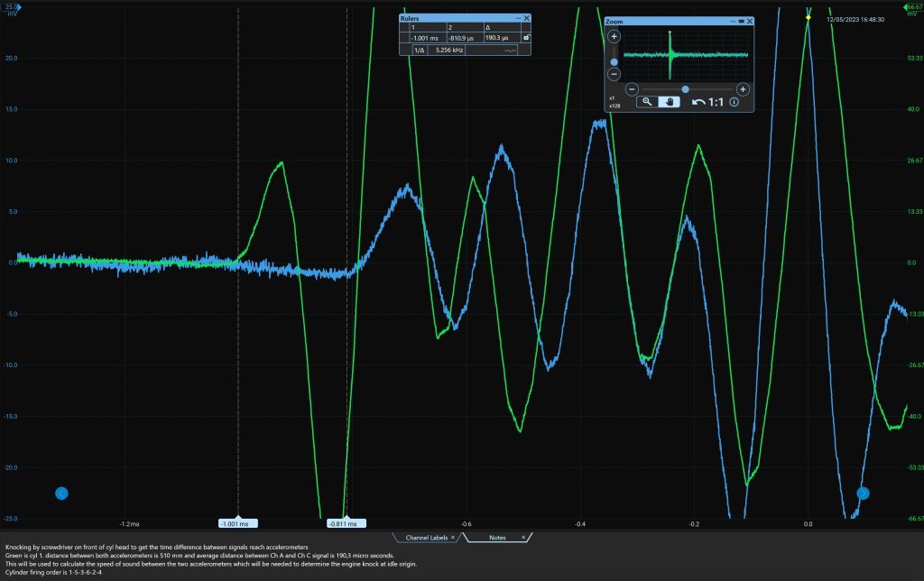Image resolution: width=924 pixels, height=581 pixels.
Task: Click vertical zoom out minus button
Action: click(x=614, y=74)
